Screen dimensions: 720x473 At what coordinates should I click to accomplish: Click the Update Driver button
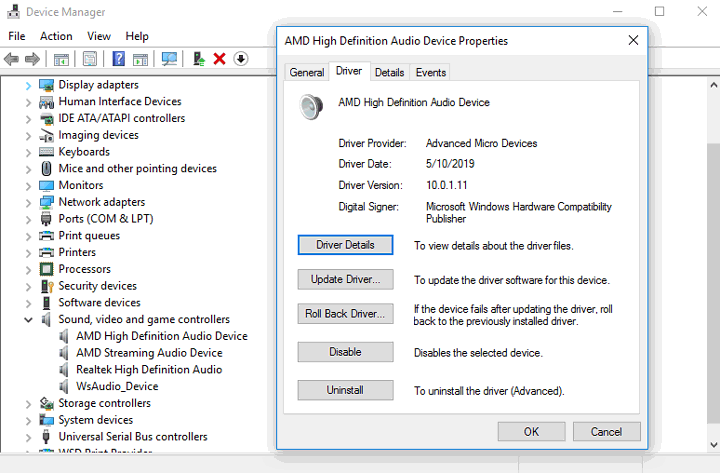point(345,279)
